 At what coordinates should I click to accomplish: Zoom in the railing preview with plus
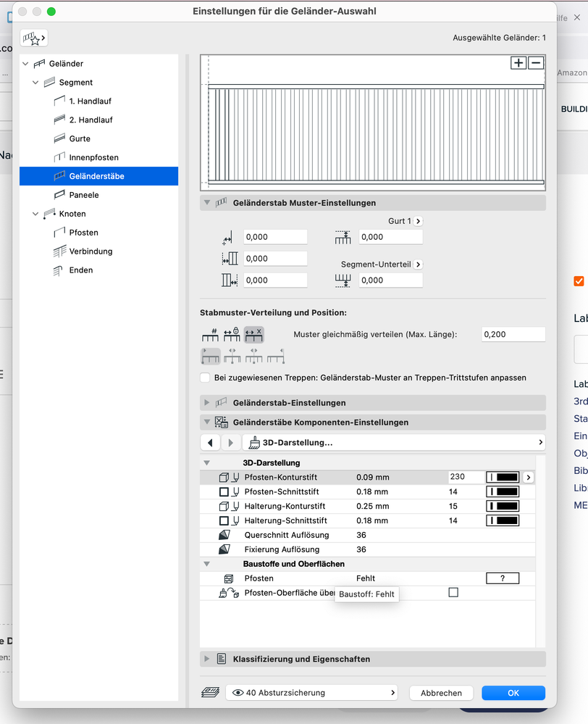coord(518,63)
